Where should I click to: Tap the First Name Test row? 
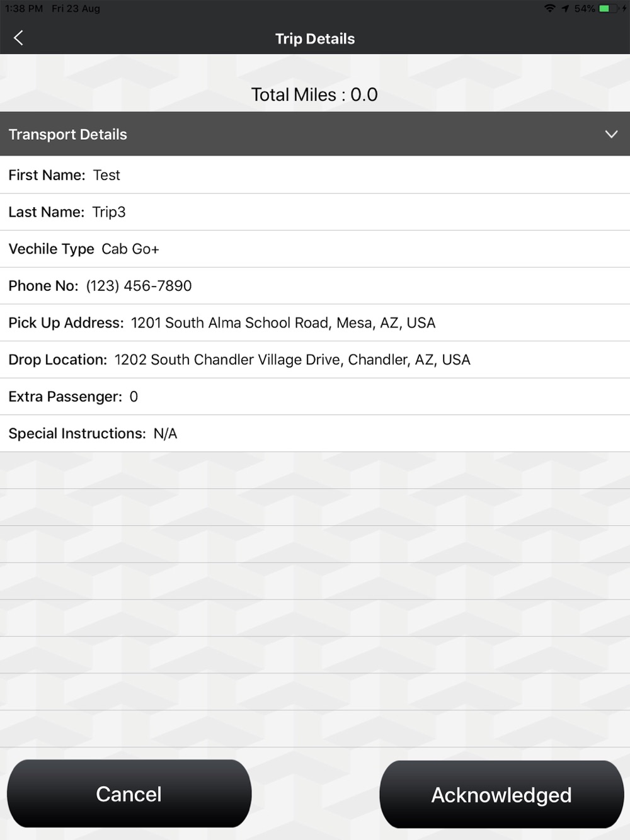(x=315, y=175)
